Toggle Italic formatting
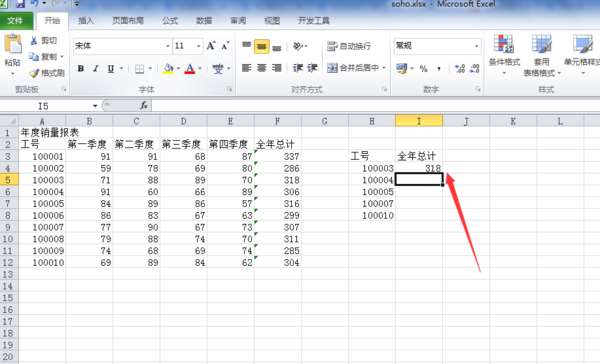The image size is (600, 364). click(x=96, y=69)
